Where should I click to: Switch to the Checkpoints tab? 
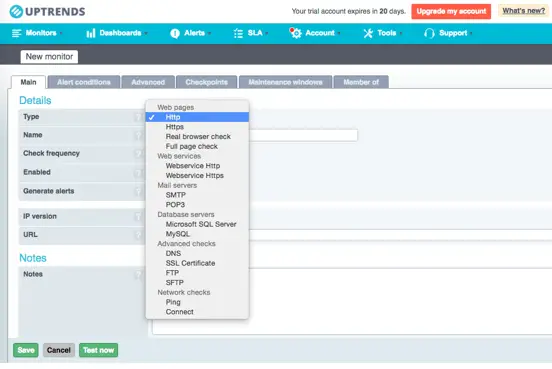[x=206, y=82]
